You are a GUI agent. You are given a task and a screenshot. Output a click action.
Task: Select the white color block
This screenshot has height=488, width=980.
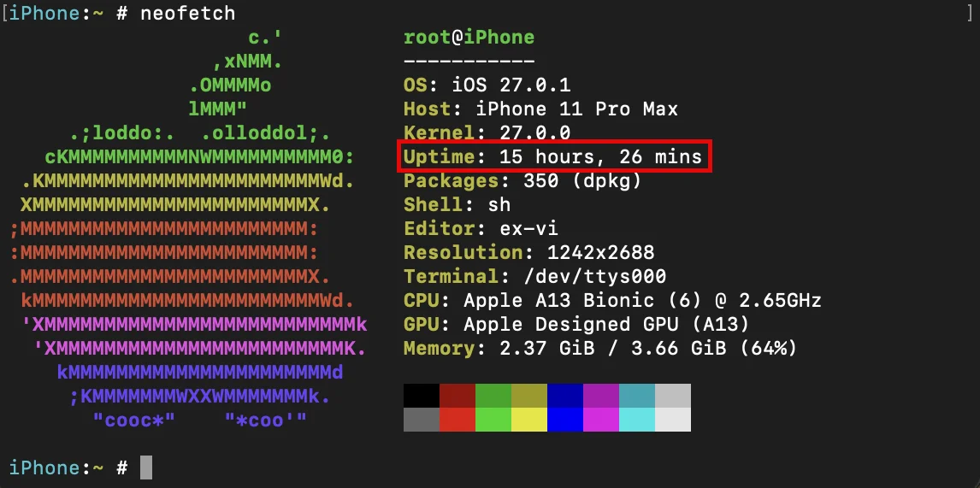[673, 420]
